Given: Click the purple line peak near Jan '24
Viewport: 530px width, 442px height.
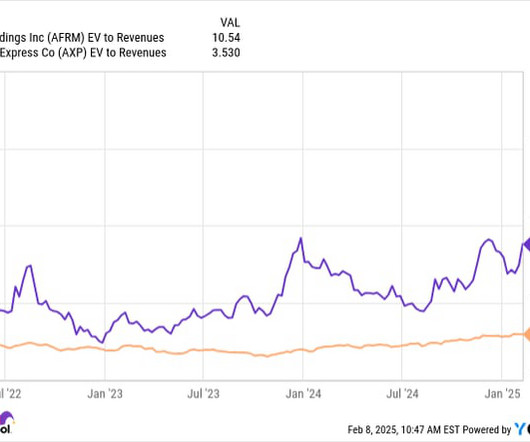Looking at the screenshot, I should coord(301,238).
